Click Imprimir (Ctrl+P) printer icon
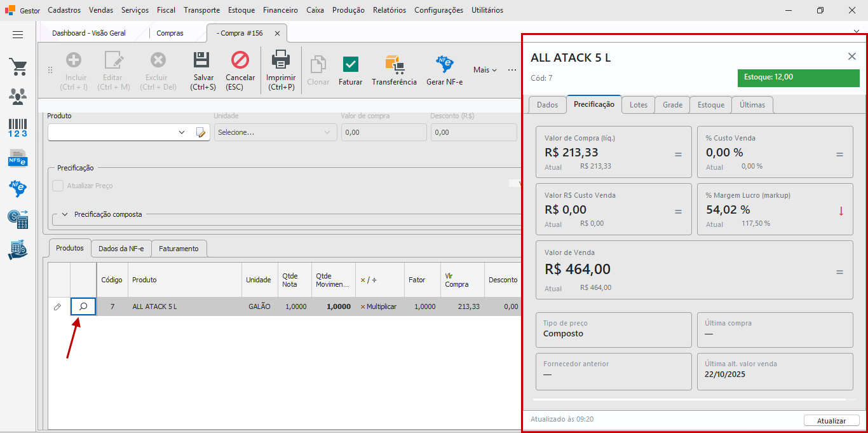Screen dimensions: 868x433 click(281, 60)
